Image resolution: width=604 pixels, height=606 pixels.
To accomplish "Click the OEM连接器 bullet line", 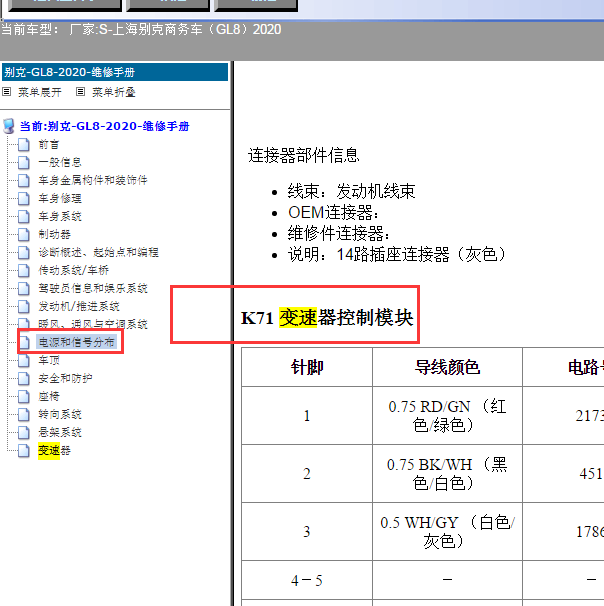I will pyautogui.click(x=333, y=212).
